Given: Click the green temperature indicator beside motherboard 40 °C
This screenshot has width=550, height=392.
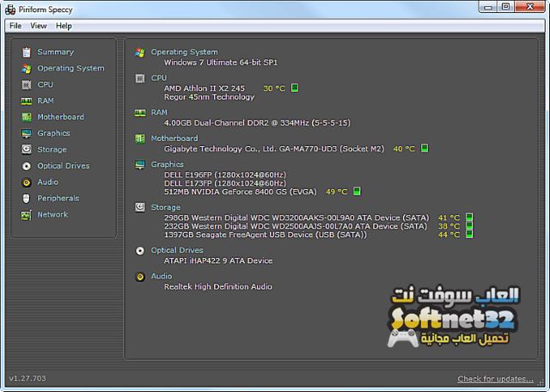Looking at the screenshot, I should coord(425,148).
